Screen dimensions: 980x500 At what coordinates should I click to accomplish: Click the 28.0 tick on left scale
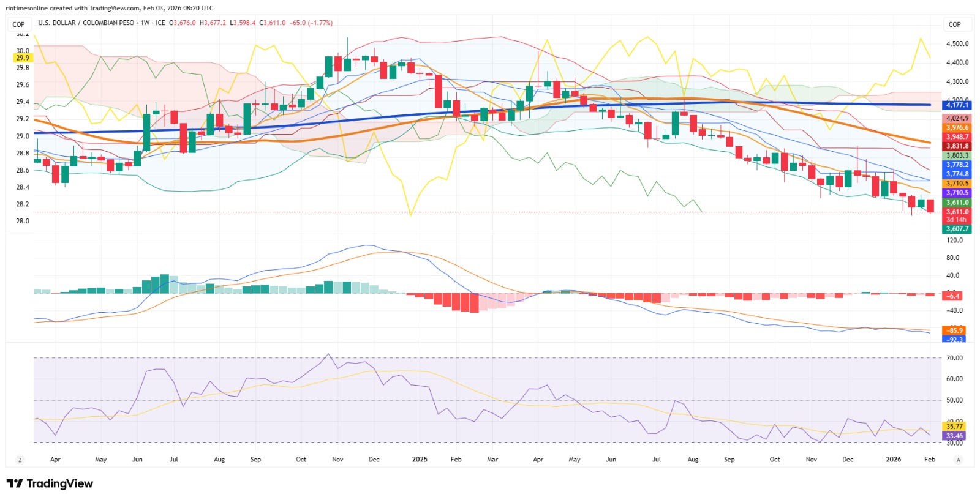(x=23, y=221)
